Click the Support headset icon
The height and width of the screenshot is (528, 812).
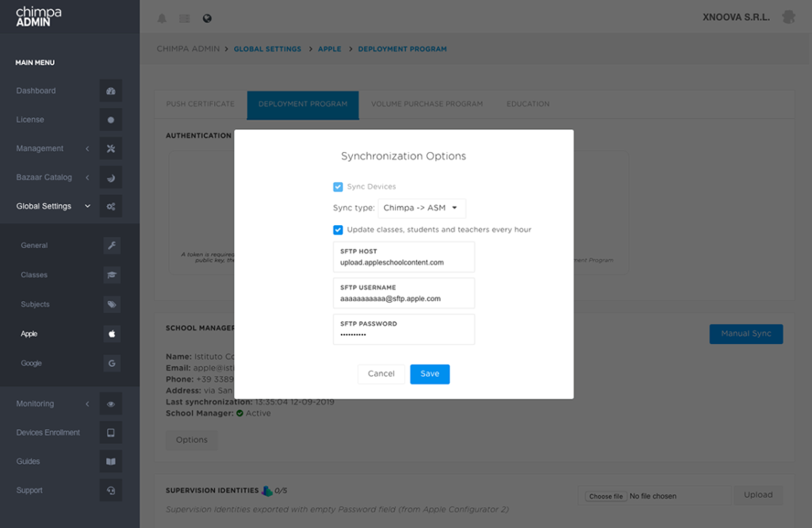111,490
